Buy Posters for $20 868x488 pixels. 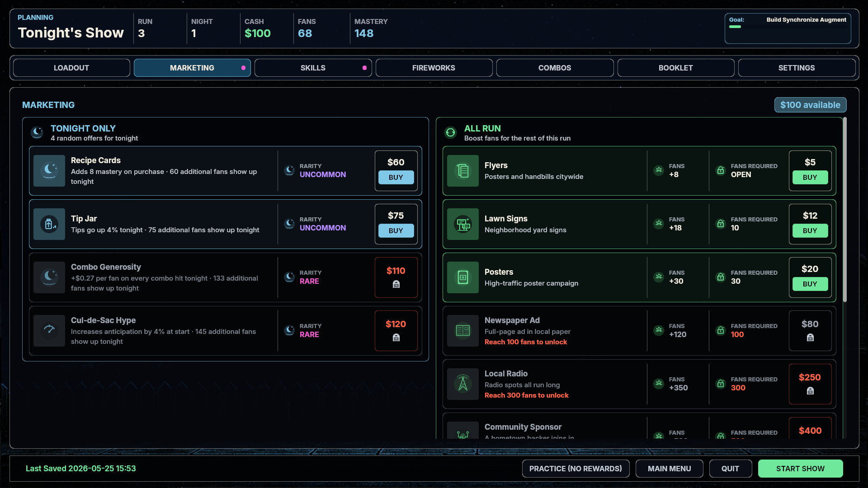click(x=810, y=284)
